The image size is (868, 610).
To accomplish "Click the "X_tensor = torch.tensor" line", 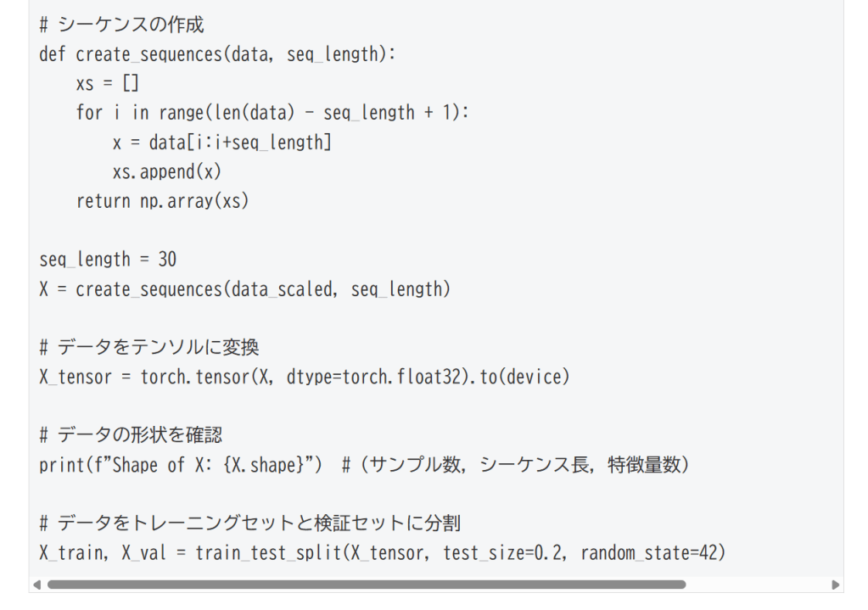I will tap(304, 377).
